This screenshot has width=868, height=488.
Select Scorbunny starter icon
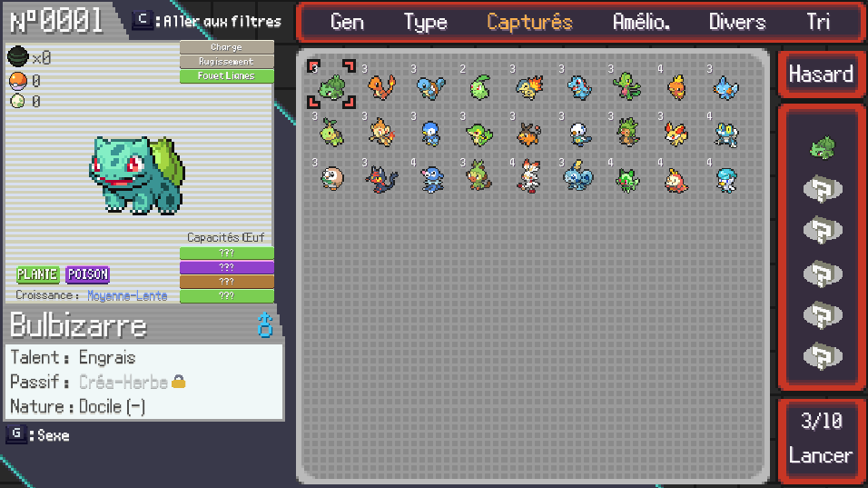coord(529,176)
